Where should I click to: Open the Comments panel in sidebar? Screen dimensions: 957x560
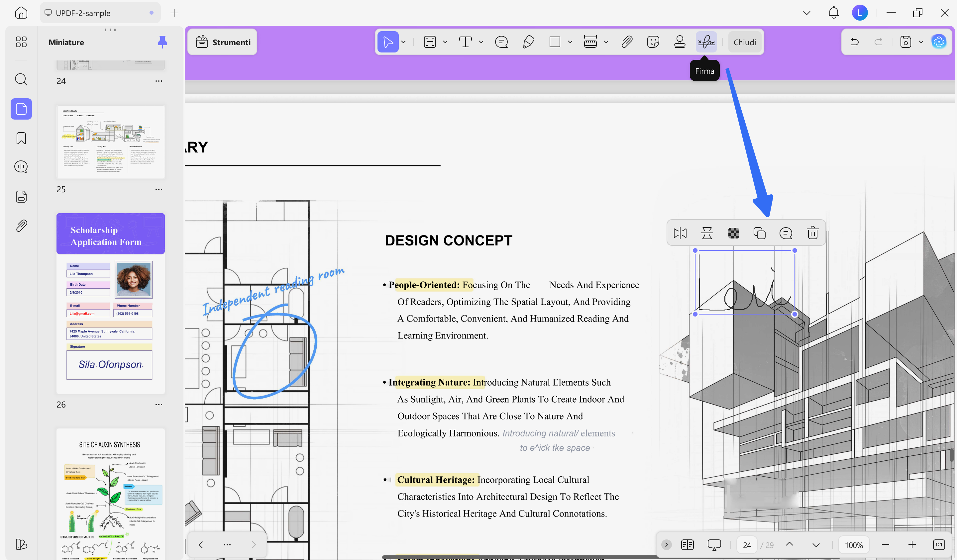coord(21,167)
